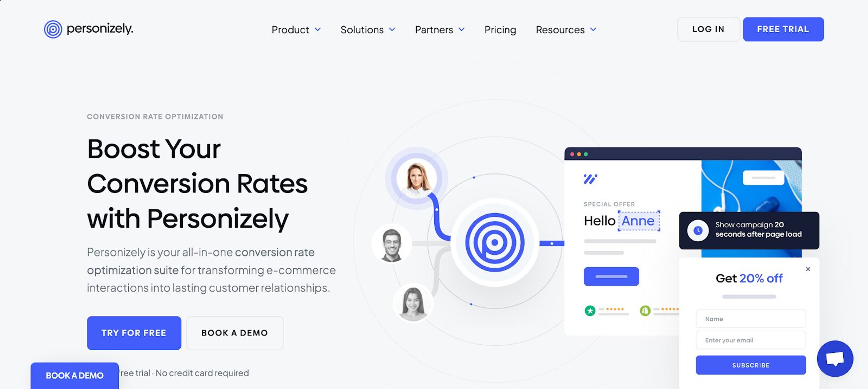
Task: Expand the Product menu chevron
Action: [317, 30]
